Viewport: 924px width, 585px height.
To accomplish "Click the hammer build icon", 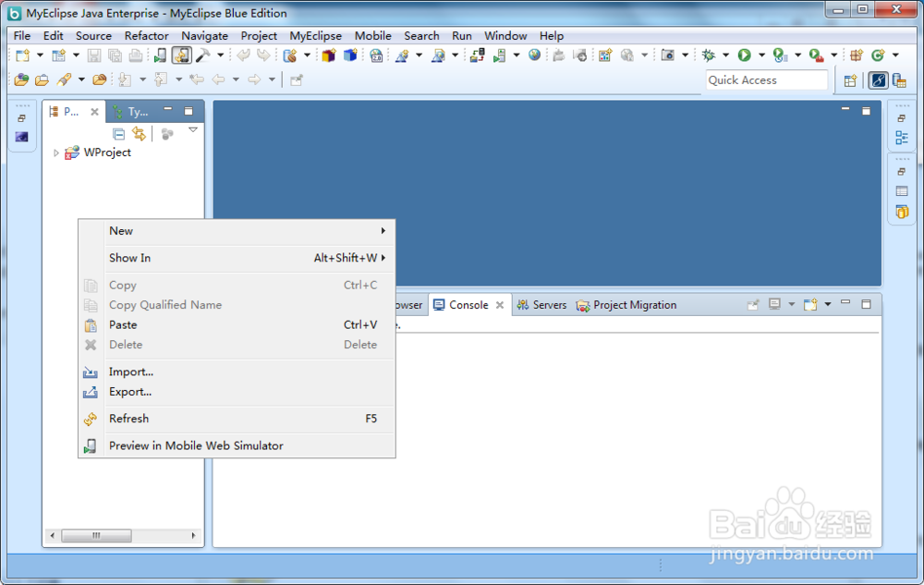I will tap(203, 55).
